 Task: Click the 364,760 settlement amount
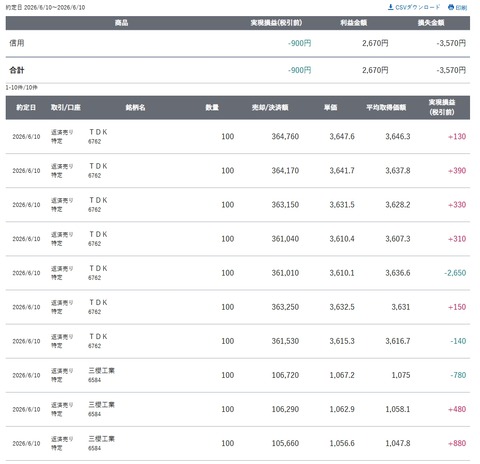(x=285, y=136)
